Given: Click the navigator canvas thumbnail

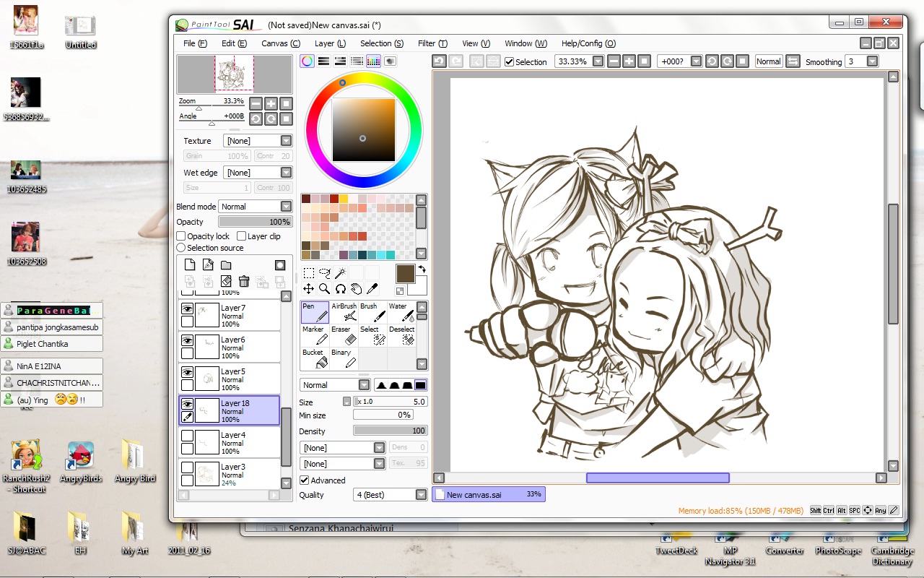Looking at the screenshot, I should pos(235,73).
